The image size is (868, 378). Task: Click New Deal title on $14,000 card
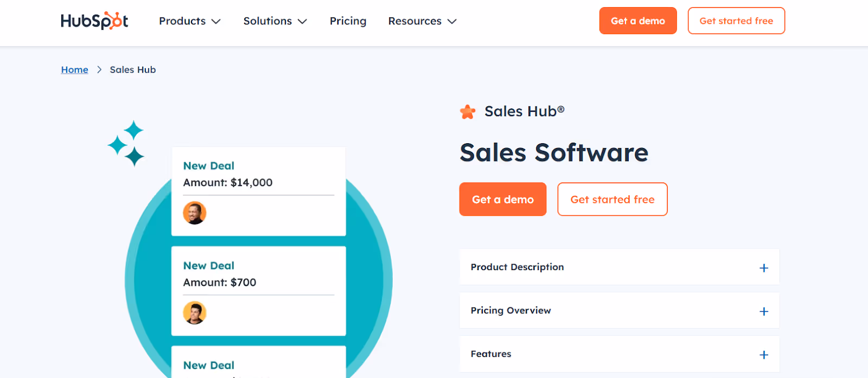pyautogui.click(x=209, y=166)
